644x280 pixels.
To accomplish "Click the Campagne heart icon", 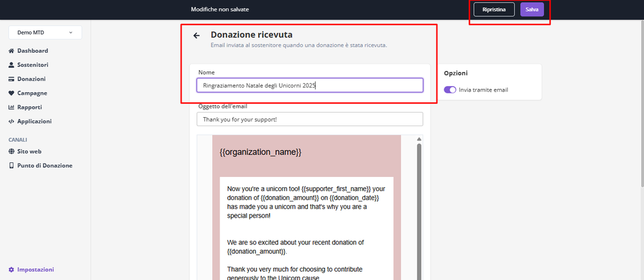I will pos(12,93).
